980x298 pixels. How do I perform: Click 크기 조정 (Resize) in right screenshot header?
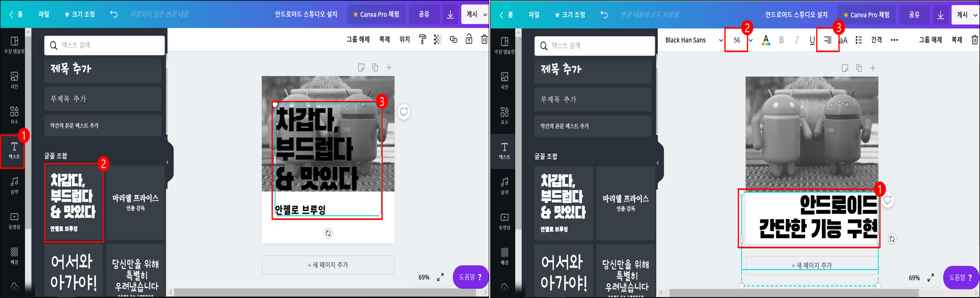pyautogui.click(x=570, y=15)
